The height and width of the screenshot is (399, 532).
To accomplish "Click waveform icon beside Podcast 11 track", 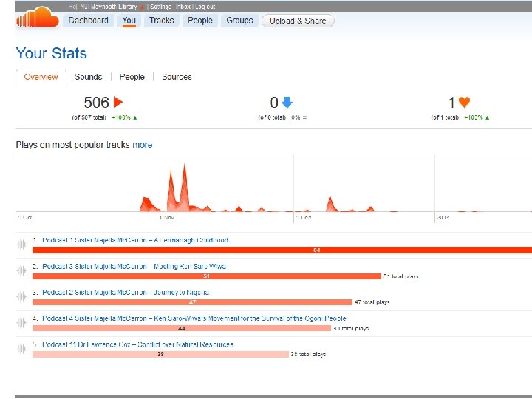I will [x=21, y=349].
